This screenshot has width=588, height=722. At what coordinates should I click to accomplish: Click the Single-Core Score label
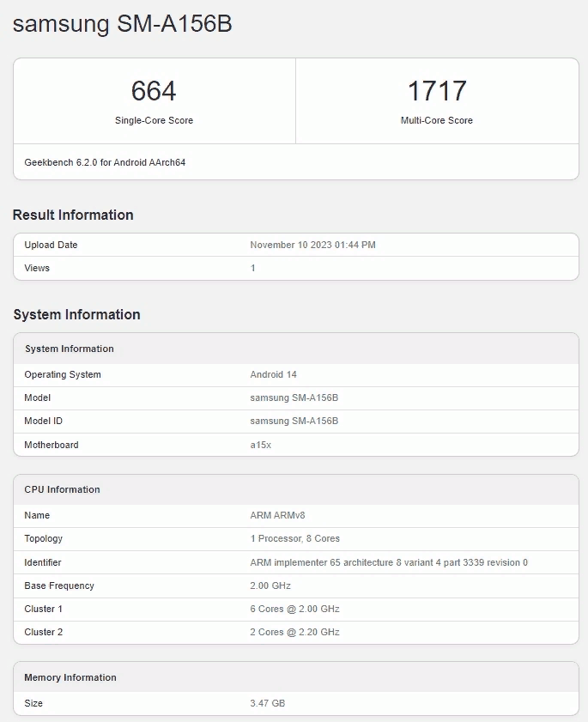click(x=154, y=120)
